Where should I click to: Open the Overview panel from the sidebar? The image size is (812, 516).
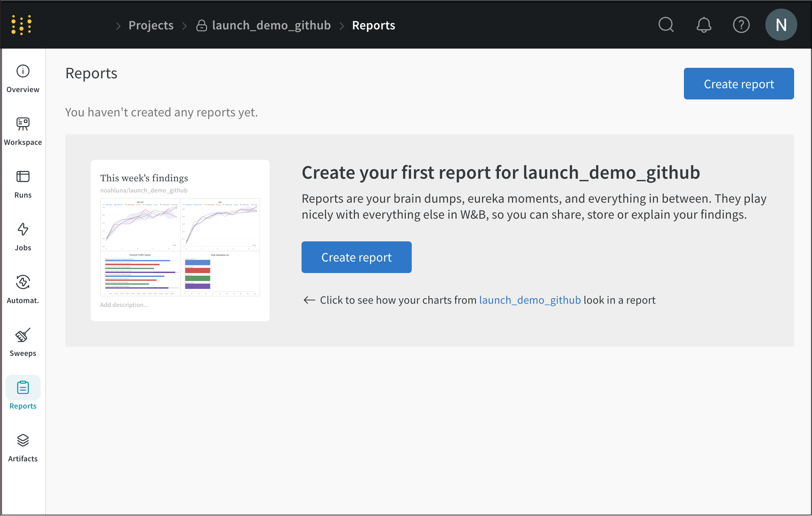click(x=23, y=78)
